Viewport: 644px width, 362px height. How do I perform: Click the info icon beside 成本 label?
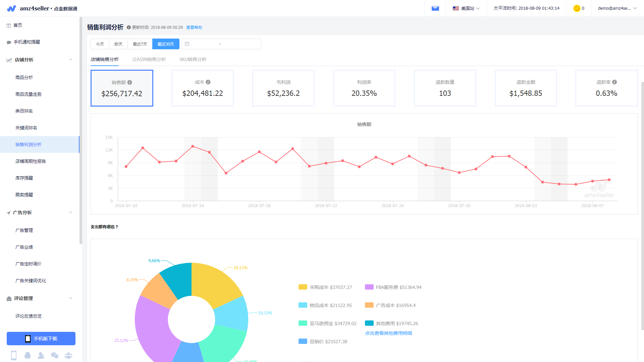(x=208, y=82)
